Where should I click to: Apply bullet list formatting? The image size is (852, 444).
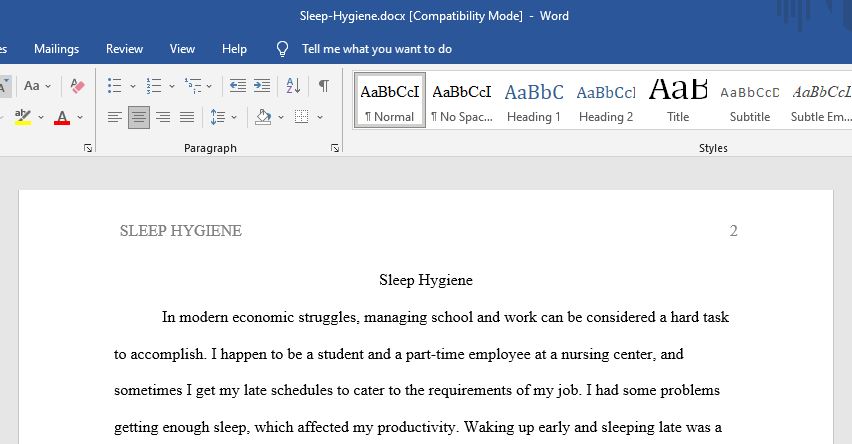coord(114,86)
